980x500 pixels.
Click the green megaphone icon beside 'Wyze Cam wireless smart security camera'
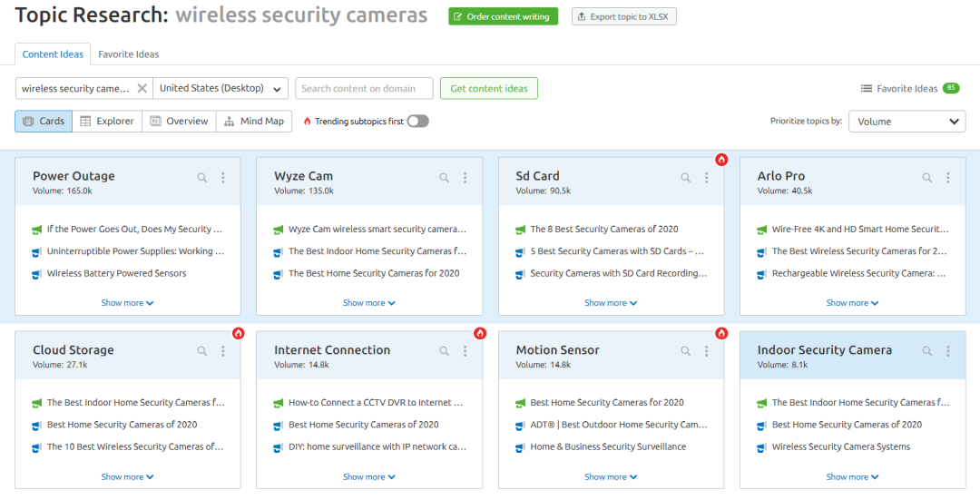click(x=279, y=230)
